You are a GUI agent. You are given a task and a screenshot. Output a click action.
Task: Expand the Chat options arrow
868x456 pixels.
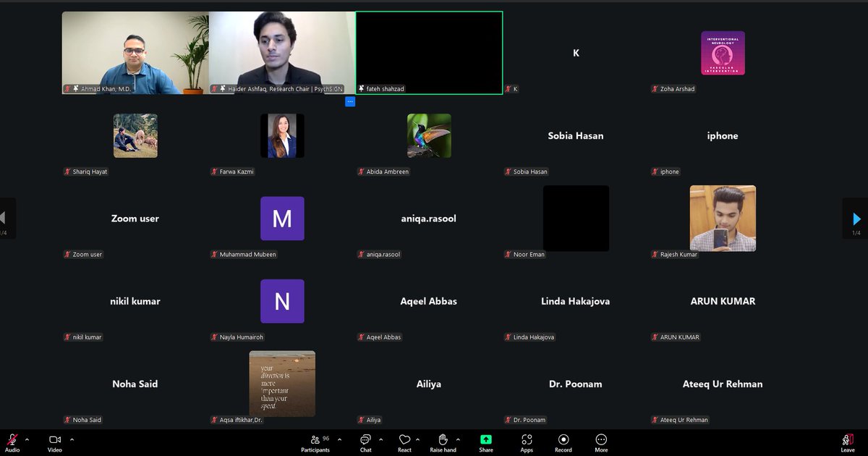tap(380, 439)
